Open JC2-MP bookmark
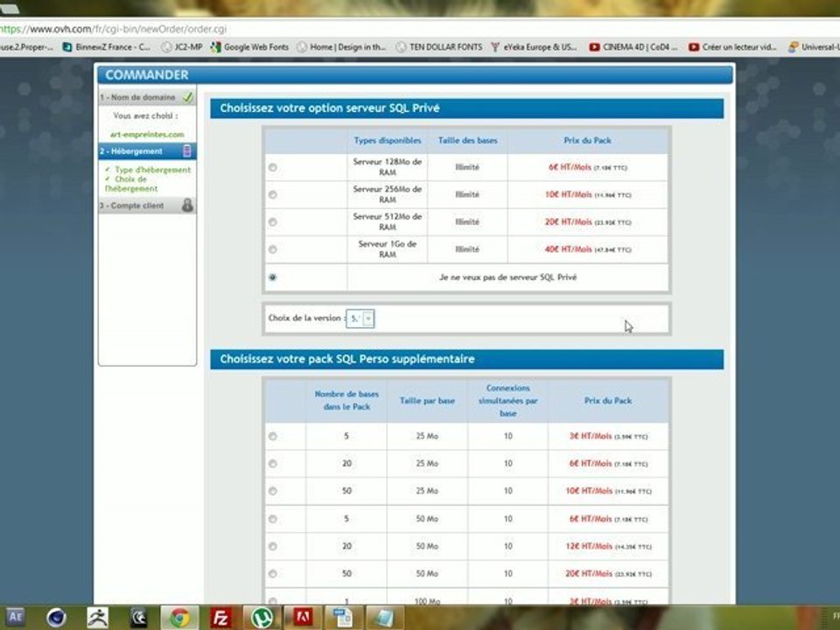 [x=182, y=47]
